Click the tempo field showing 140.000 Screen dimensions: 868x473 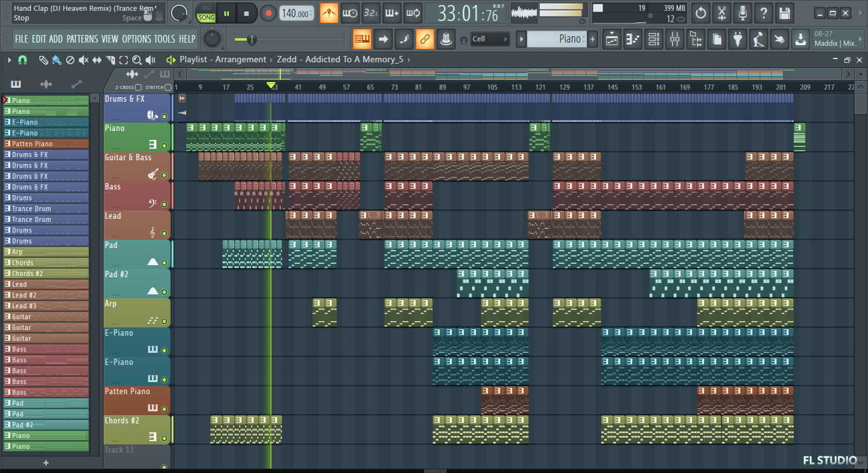point(297,13)
